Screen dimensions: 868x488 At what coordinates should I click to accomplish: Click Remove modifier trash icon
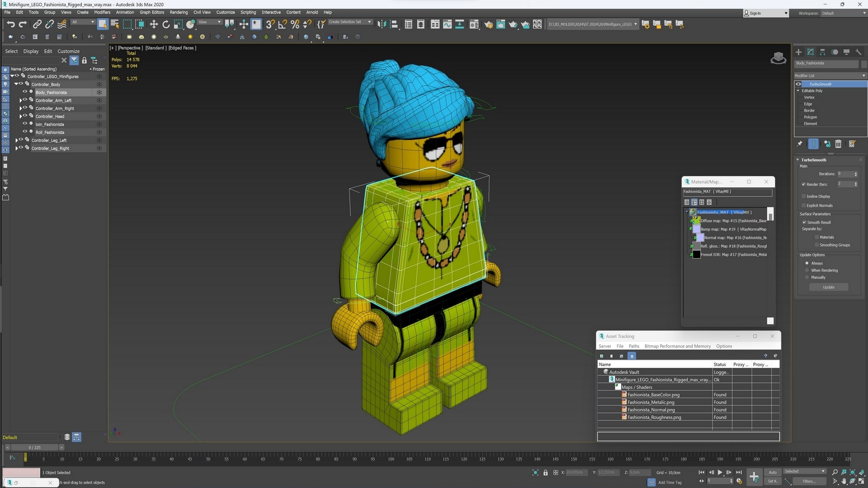(838, 144)
